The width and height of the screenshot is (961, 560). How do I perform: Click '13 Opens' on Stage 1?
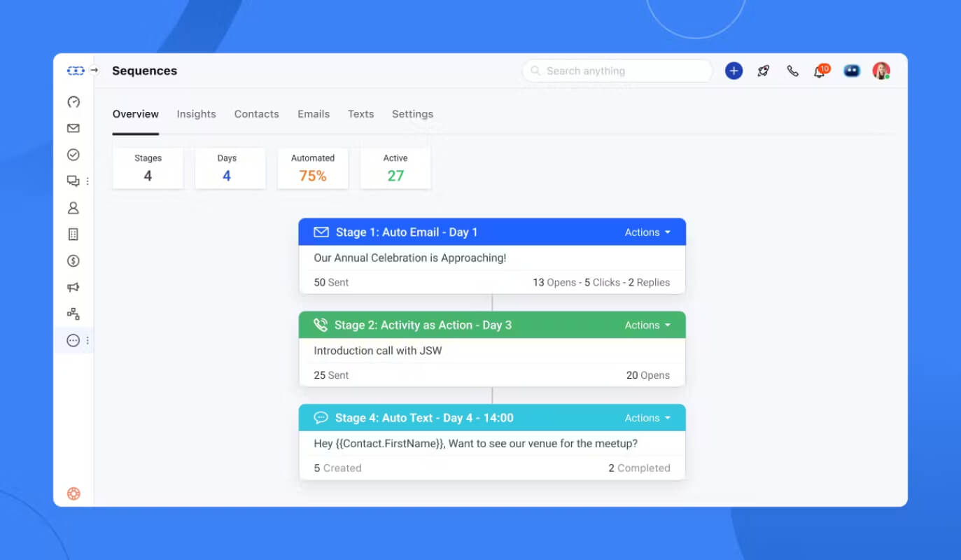pyautogui.click(x=554, y=282)
